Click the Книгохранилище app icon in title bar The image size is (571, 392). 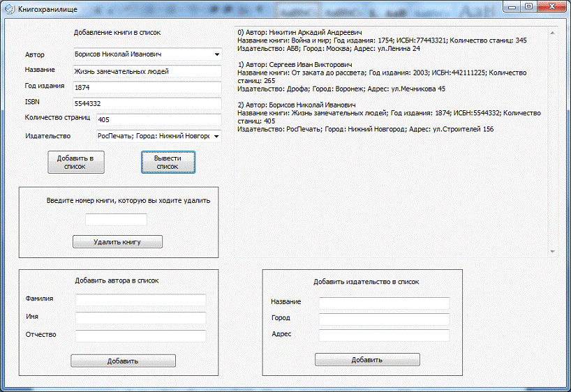point(10,9)
